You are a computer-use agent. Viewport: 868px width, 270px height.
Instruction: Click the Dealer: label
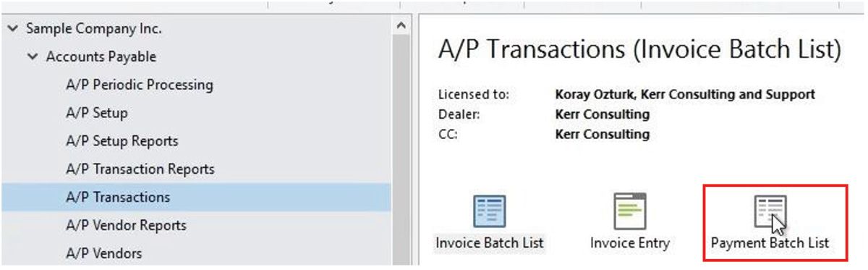459,114
